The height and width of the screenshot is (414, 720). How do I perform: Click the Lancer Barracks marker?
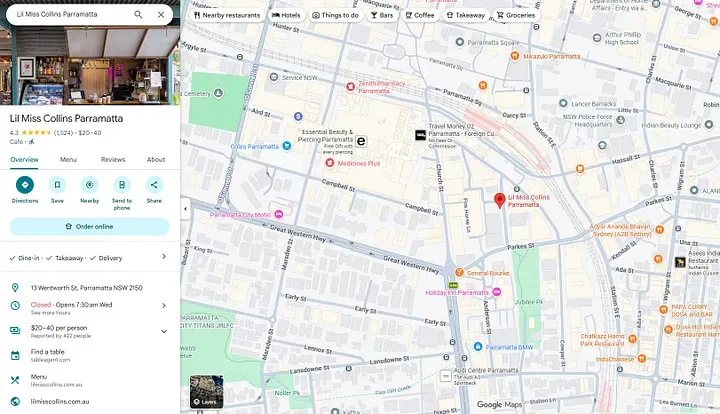[563, 103]
